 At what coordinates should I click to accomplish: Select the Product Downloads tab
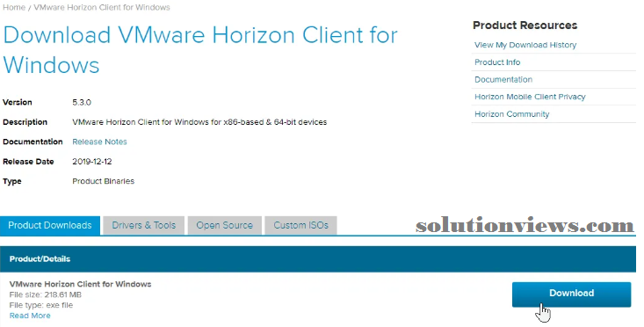(50, 226)
